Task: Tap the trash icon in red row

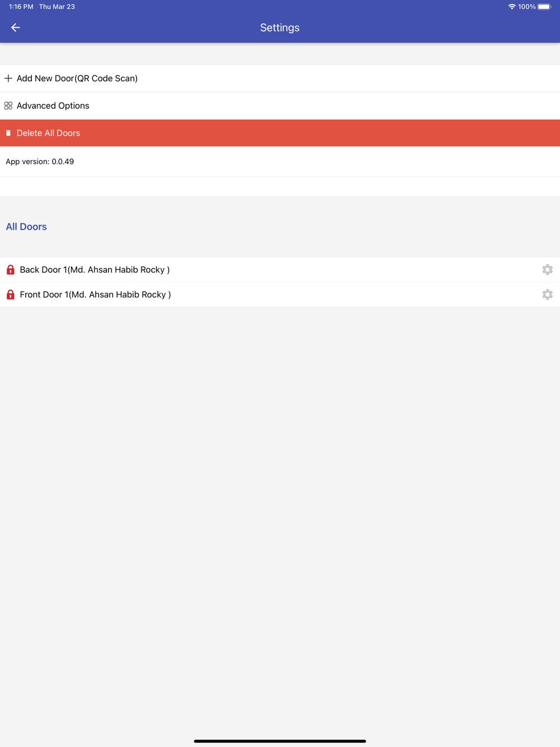Action: click(8, 133)
